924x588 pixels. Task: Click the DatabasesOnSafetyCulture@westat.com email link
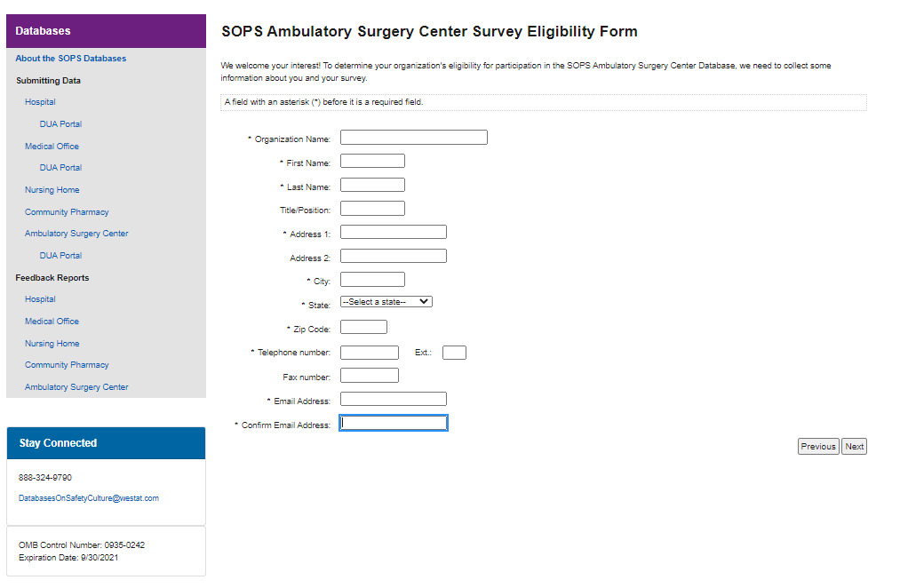(x=89, y=498)
